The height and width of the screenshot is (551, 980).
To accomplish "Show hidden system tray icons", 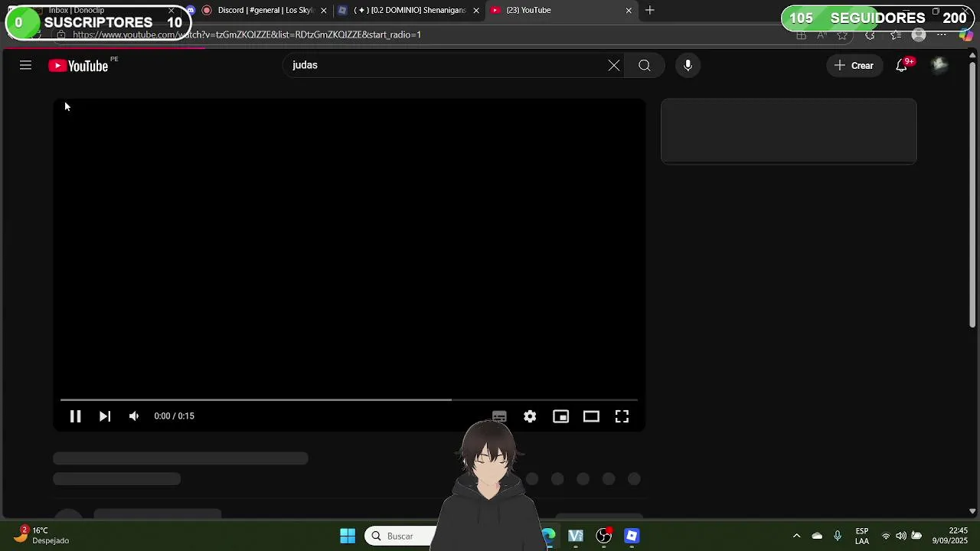I will pyautogui.click(x=796, y=536).
